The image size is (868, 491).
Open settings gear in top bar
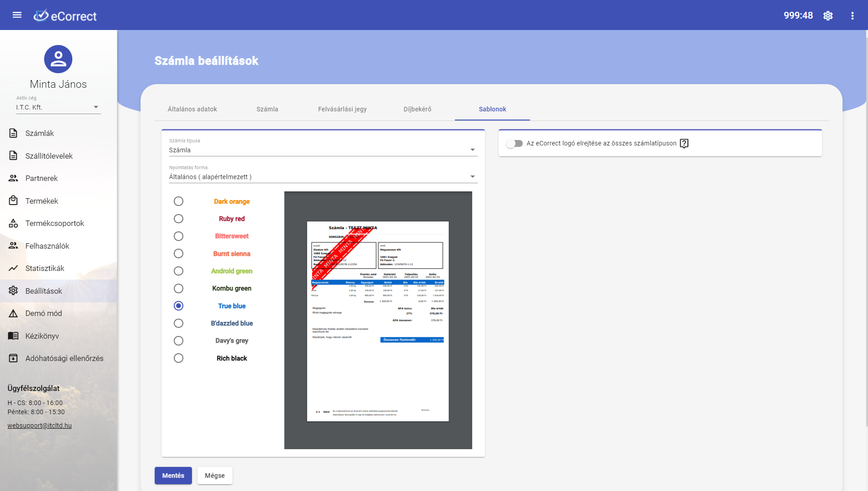[x=828, y=15]
